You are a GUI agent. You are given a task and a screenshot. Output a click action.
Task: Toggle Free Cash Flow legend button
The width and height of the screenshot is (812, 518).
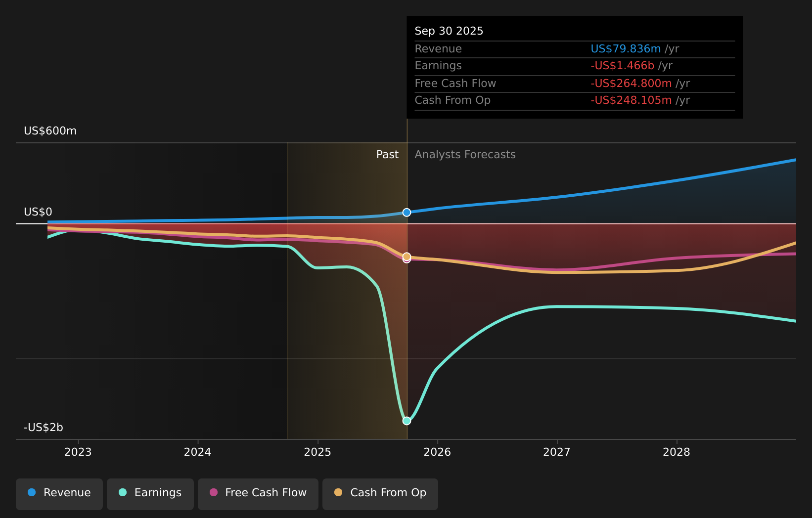(258, 494)
